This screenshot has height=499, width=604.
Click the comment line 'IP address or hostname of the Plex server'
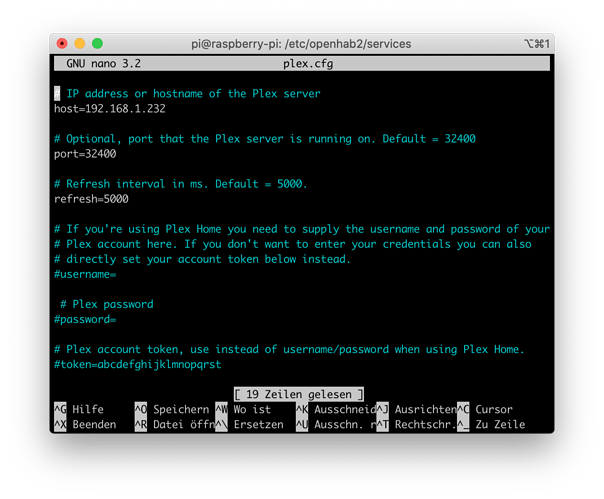pyautogui.click(x=193, y=94)
